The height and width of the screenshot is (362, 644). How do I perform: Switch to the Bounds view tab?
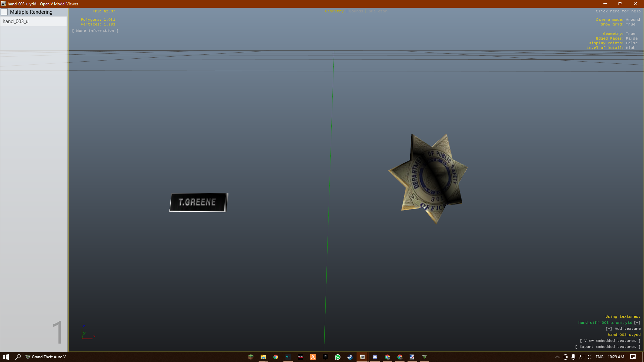pyautogui.click(x=356, y=11)
